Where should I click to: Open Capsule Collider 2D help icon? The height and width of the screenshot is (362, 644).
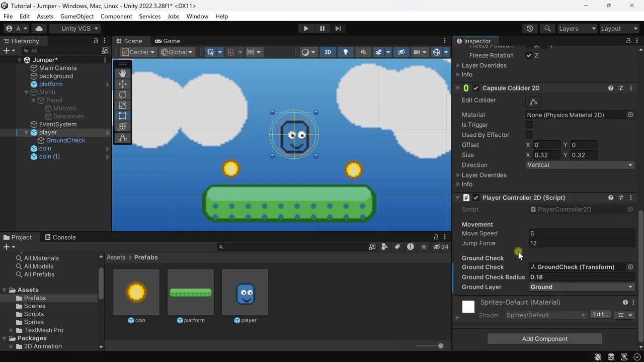tap(611, 88)
